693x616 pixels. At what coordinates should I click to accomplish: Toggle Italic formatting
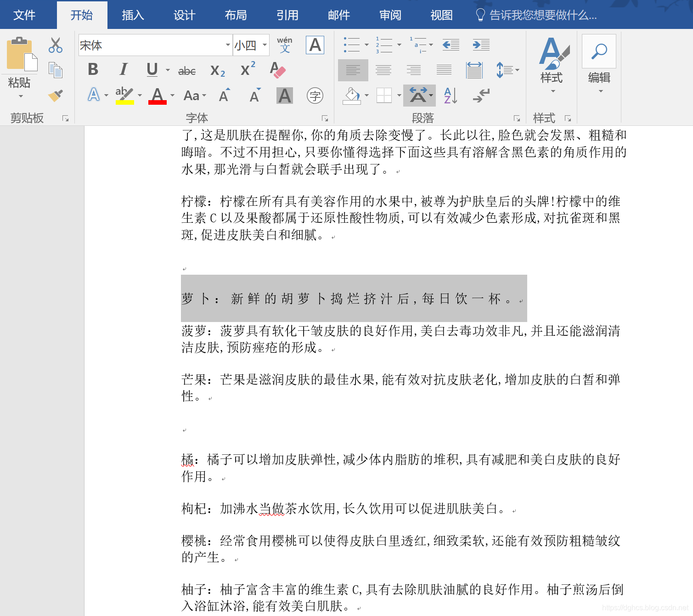point(123,69)
